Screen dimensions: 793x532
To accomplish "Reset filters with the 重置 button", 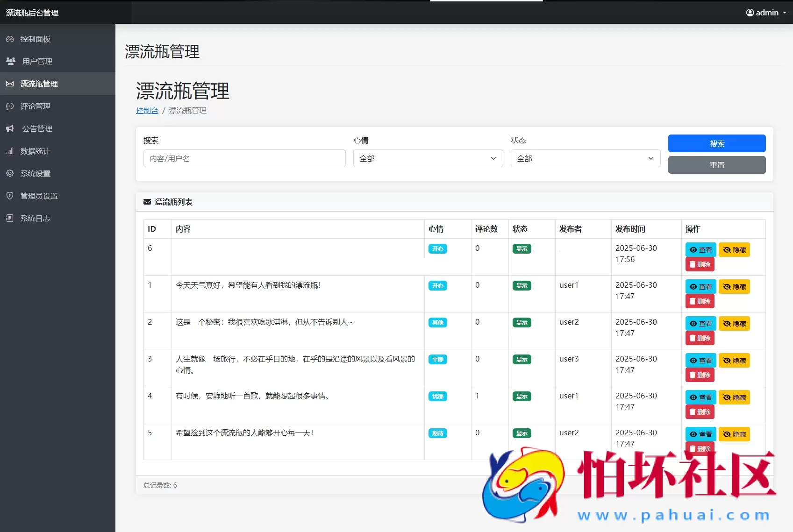I will 716,164.
